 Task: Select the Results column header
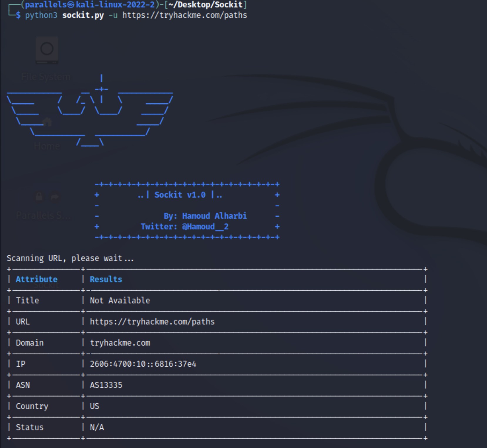[x=106, y=279]
